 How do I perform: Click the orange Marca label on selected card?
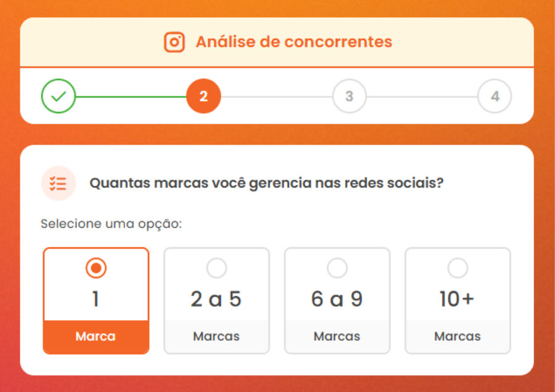(x=95, y=336)
